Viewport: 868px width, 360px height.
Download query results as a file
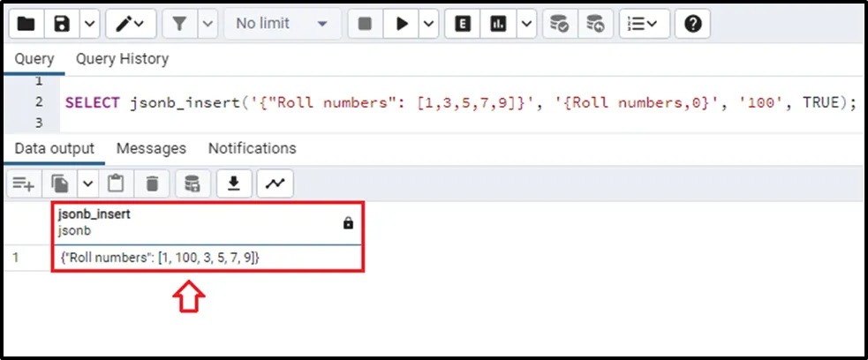tap(234, 184)
